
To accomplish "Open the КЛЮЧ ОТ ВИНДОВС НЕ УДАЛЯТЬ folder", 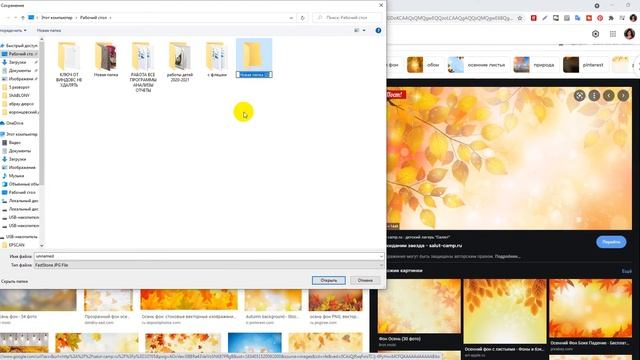I will 69,64.
